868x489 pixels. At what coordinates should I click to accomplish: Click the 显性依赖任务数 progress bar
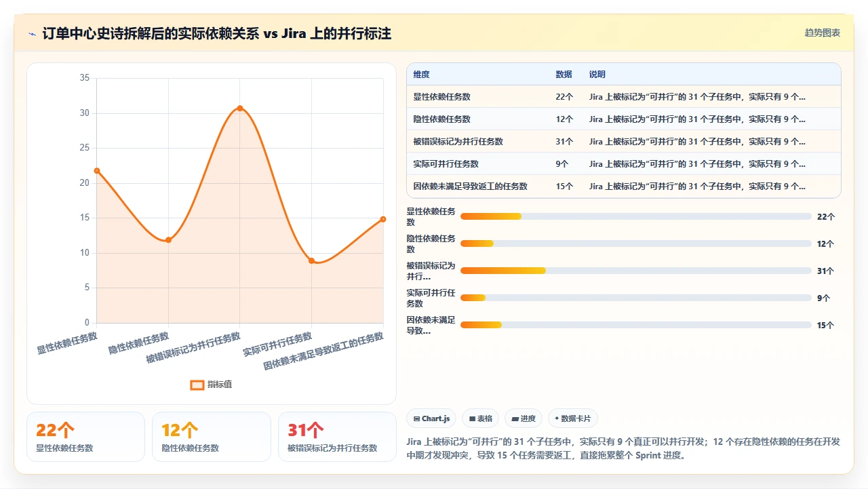(x=636, y=216)
